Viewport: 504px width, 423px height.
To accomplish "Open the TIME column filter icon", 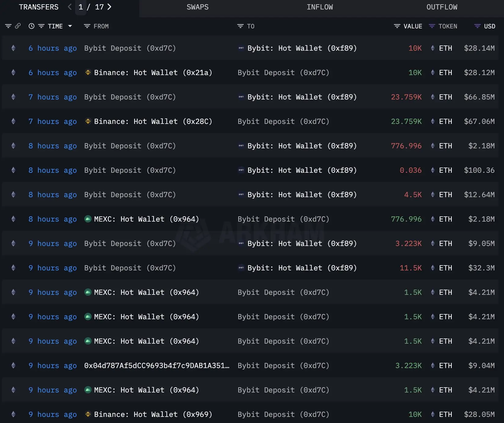I will [x=41, y=26].
